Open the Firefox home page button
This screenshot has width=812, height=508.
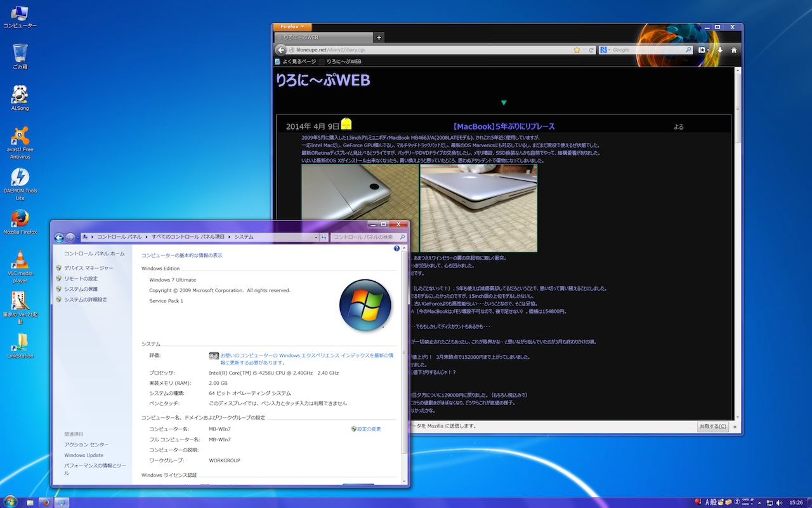click(734, 50)
